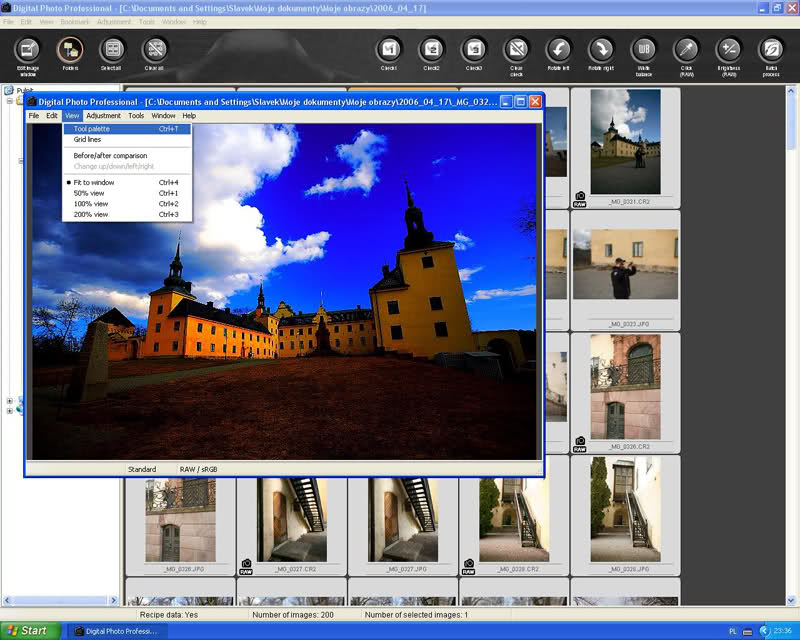Select the Click (RAW) eyedropper tool
Screen dimensions: 800x640
click(x=686, y=50)
